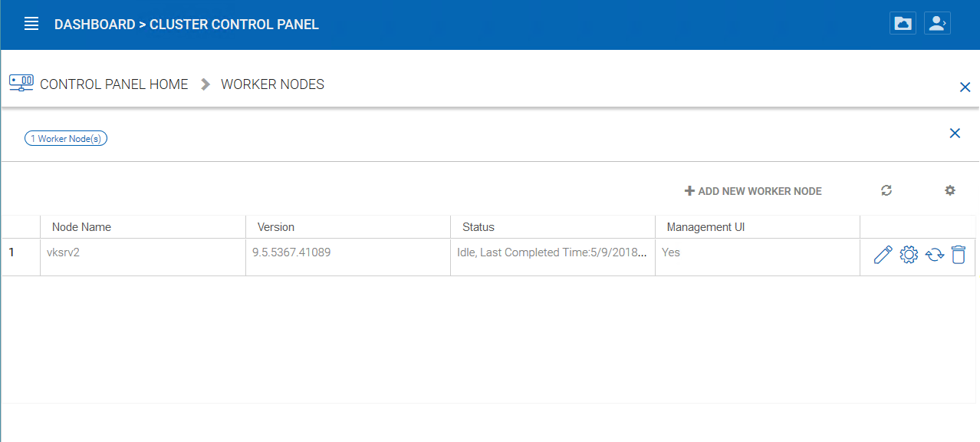
Task: Edit vksrv2 with the pencil icon
Action: 883,255
